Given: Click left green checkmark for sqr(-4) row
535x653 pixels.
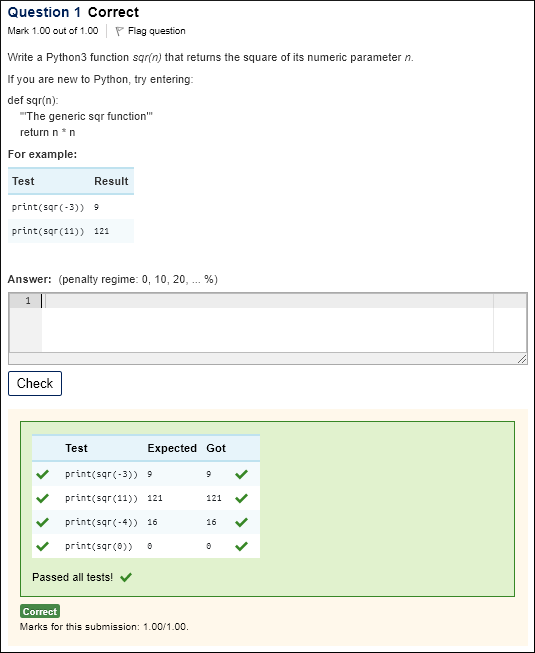Looking at the screenshot, I should tap(42, 522).
